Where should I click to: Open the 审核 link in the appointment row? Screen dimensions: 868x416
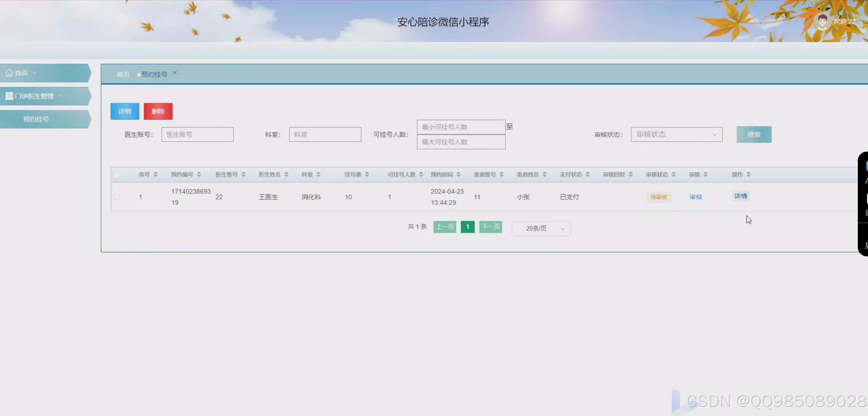coord(696,197)
